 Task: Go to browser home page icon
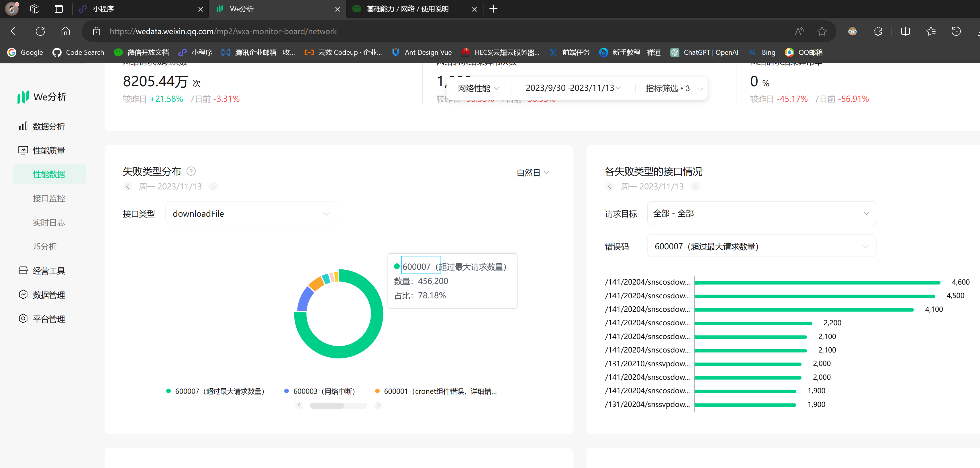pyautogui.click(x=65, y=31)
